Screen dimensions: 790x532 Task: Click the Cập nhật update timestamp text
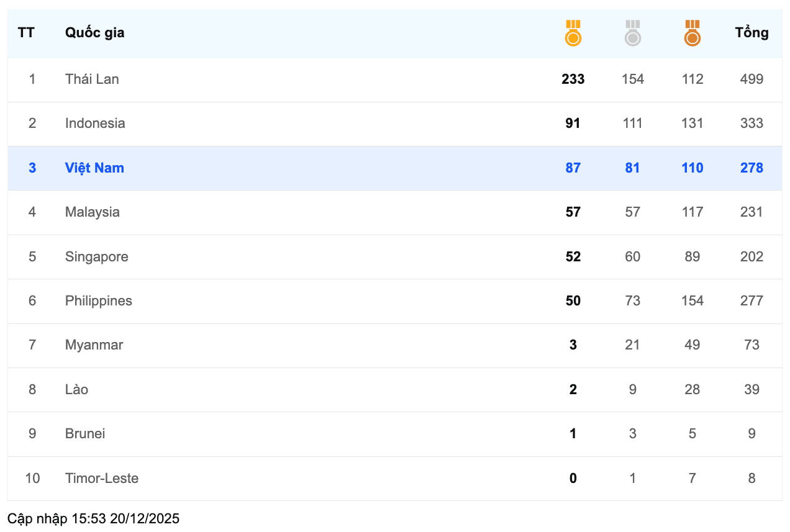93,518
